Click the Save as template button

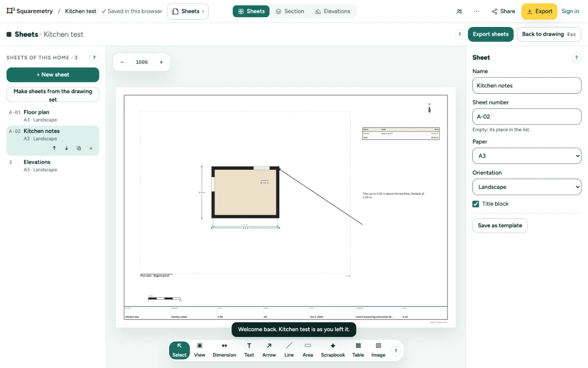coord(500,226)
